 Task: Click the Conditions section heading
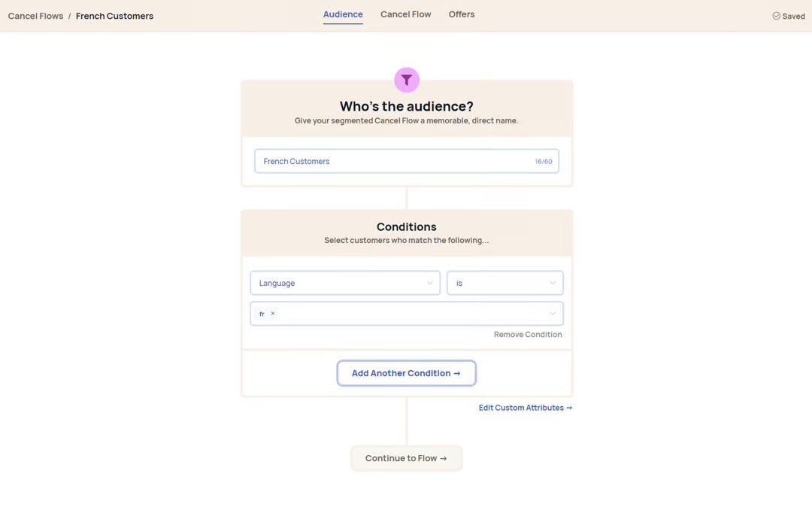point(407,226)
